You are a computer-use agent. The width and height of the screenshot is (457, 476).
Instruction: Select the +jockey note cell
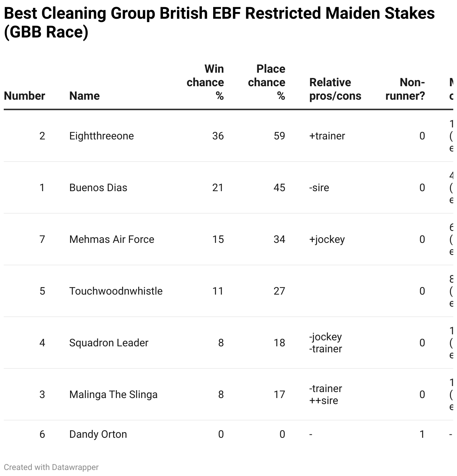click(x=327, y=239)
